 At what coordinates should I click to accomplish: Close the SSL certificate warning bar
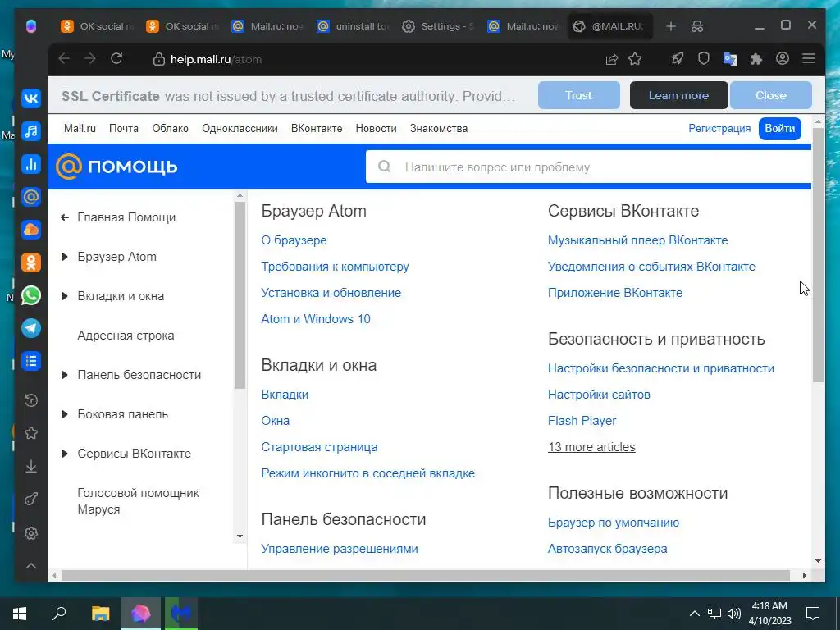(x=770, y=95)
